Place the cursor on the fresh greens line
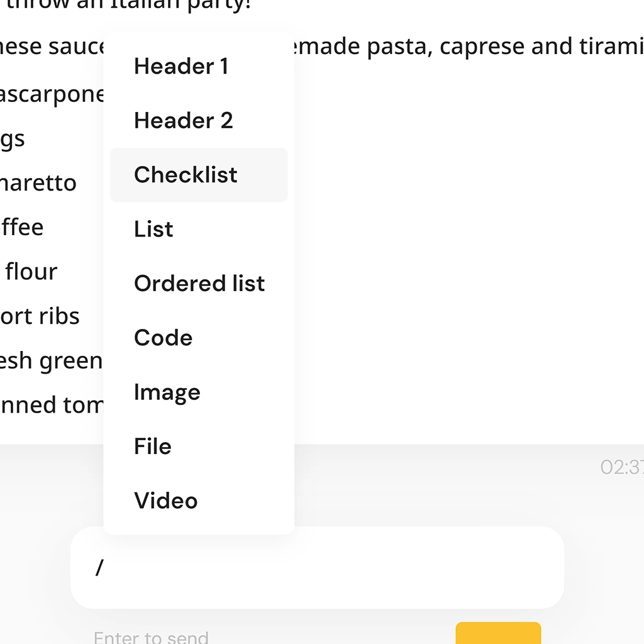This screenshot has width=644, height=644. pos(52,360)
